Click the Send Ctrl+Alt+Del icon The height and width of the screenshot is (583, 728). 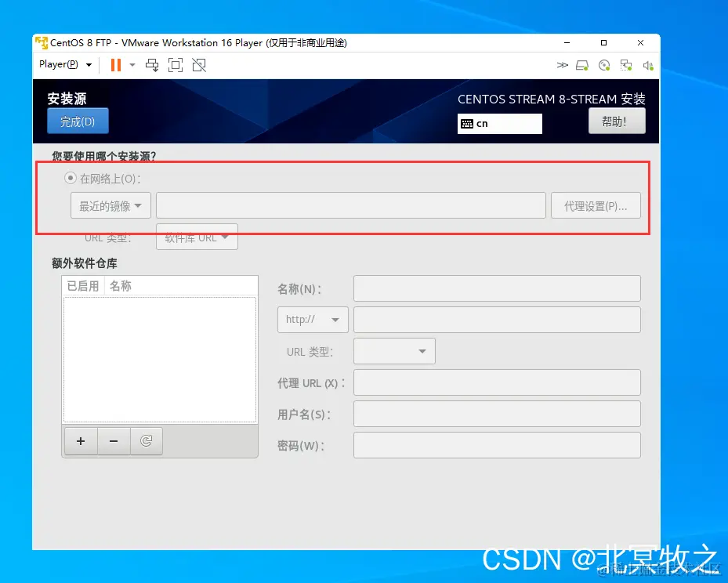[152, 65]
